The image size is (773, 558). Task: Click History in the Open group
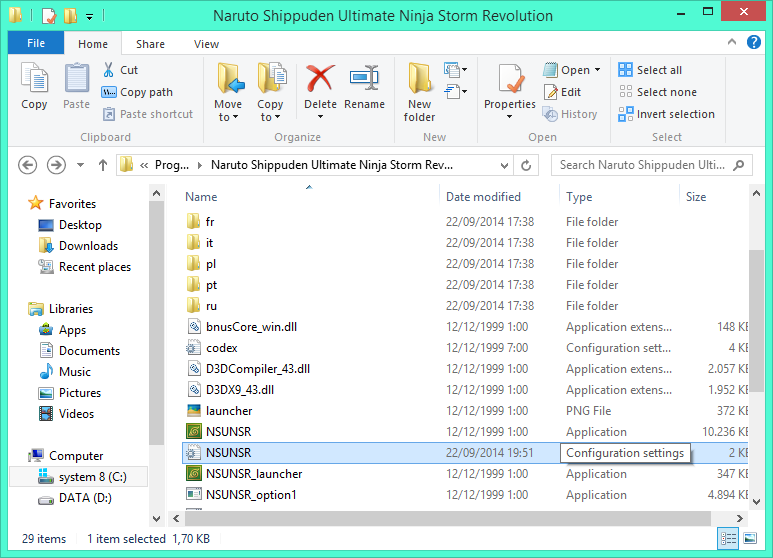pyautogui.click(x=570, y=114)
